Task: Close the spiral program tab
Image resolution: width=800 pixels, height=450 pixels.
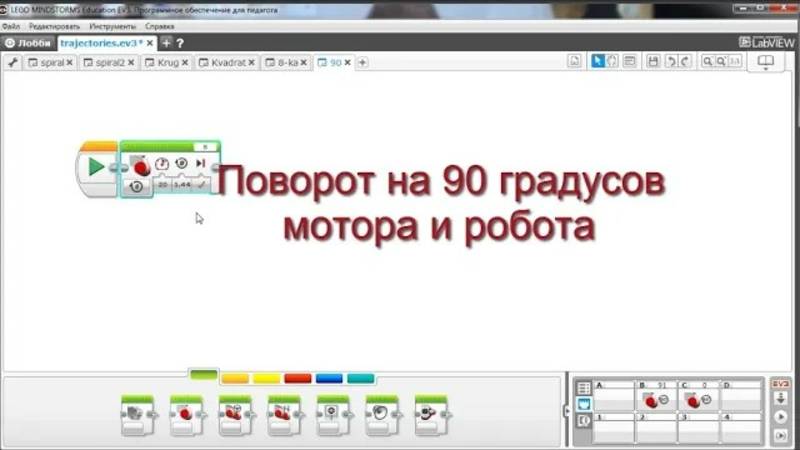Action: point(69,62)
